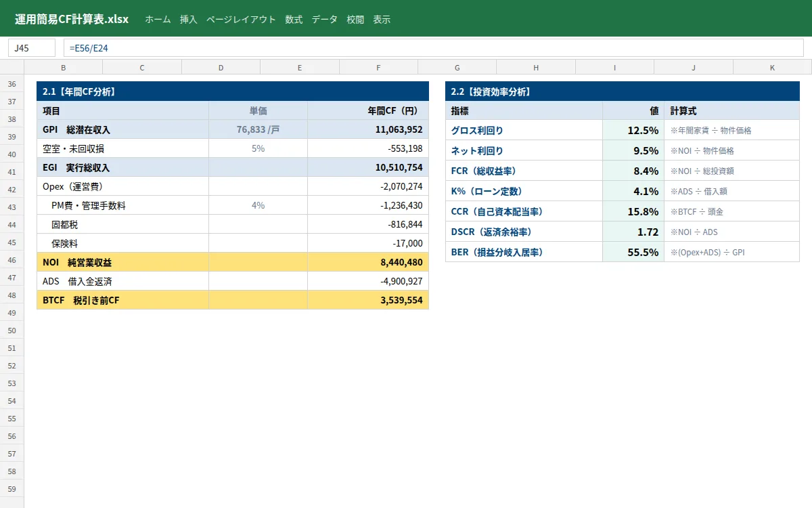The image size is (812, 508).
Task: Click the 年間CF(円) column header cell
Action: coord(368,110)
